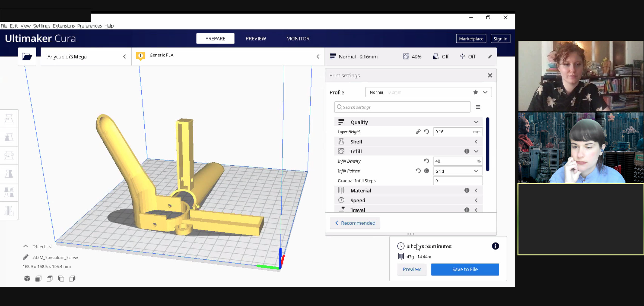Screen dimensions: 644x306
Task: Select the Mirror tool in left toolbar
Action: pos(9,174)
